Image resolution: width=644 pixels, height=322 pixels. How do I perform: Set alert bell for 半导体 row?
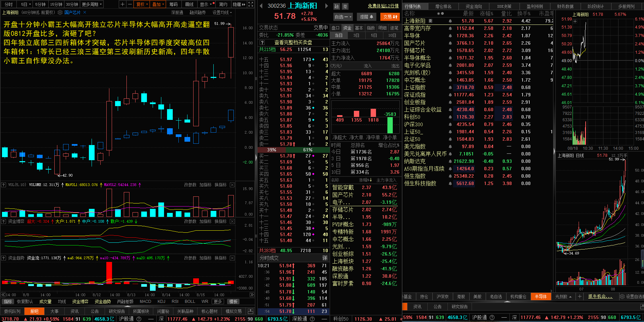coord(450,36)
